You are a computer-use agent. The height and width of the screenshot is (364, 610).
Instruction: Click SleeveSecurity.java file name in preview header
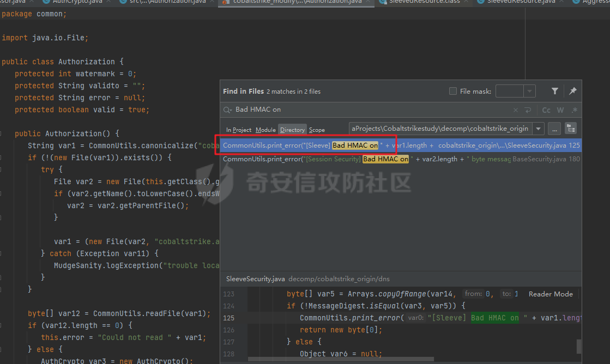pos(255,279)
